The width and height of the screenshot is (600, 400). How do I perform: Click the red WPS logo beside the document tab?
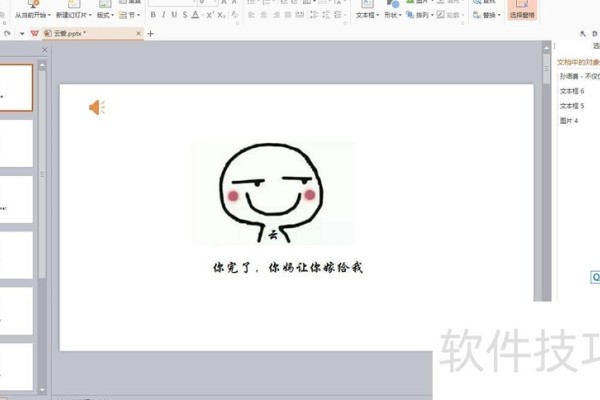point(34,34)
